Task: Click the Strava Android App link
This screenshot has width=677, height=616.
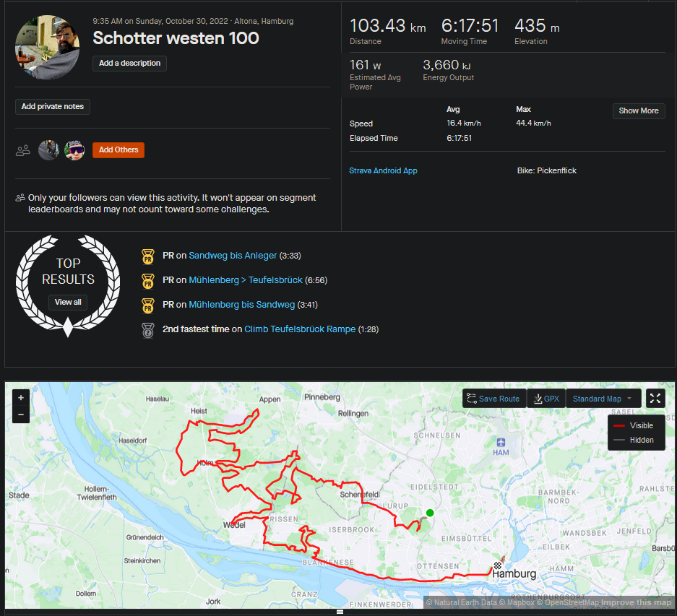Action: tap(383, 170)
